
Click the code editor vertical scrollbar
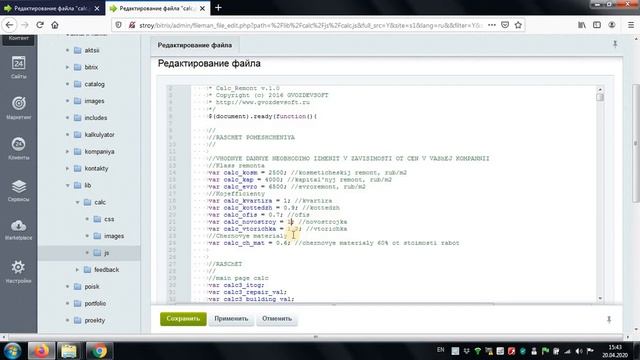click(600, 194)
